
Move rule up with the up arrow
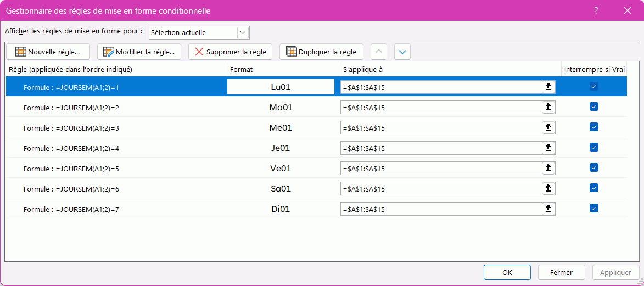tap(379, 52)
